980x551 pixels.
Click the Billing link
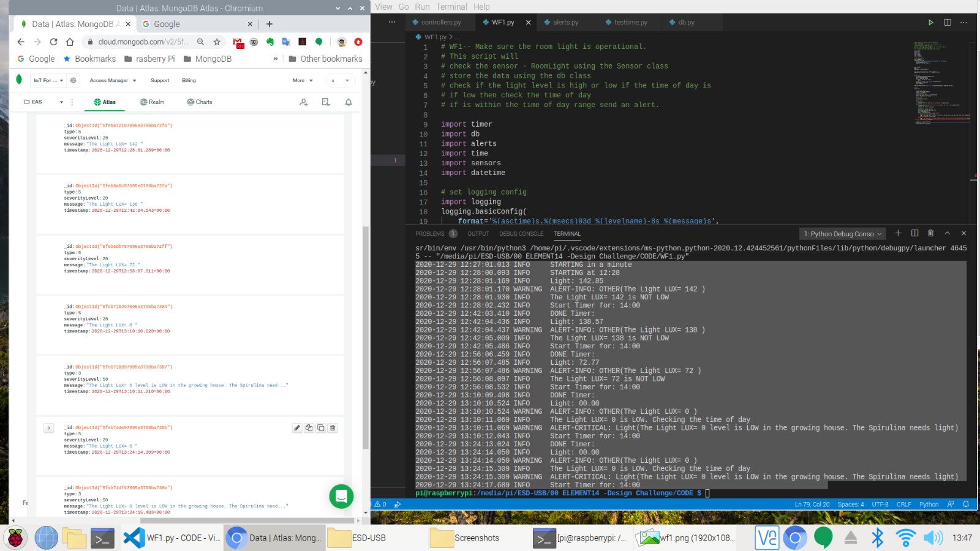[x=189, y=80]
